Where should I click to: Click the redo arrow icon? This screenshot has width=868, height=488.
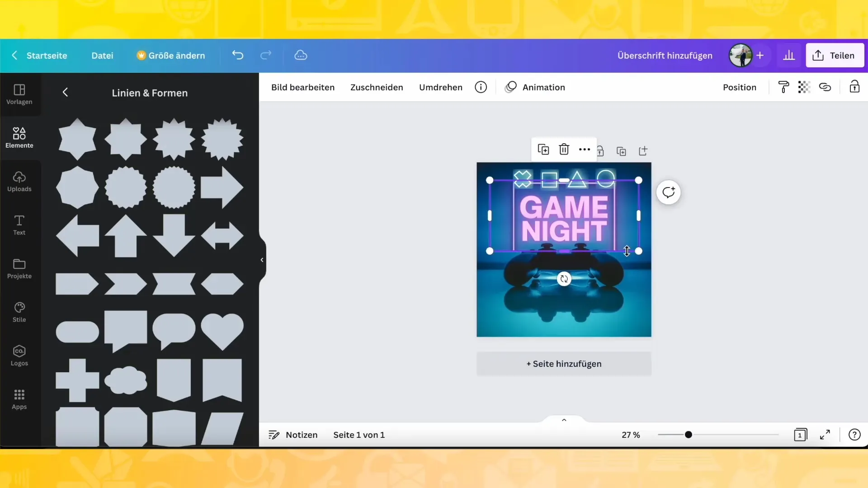point(266,56)
